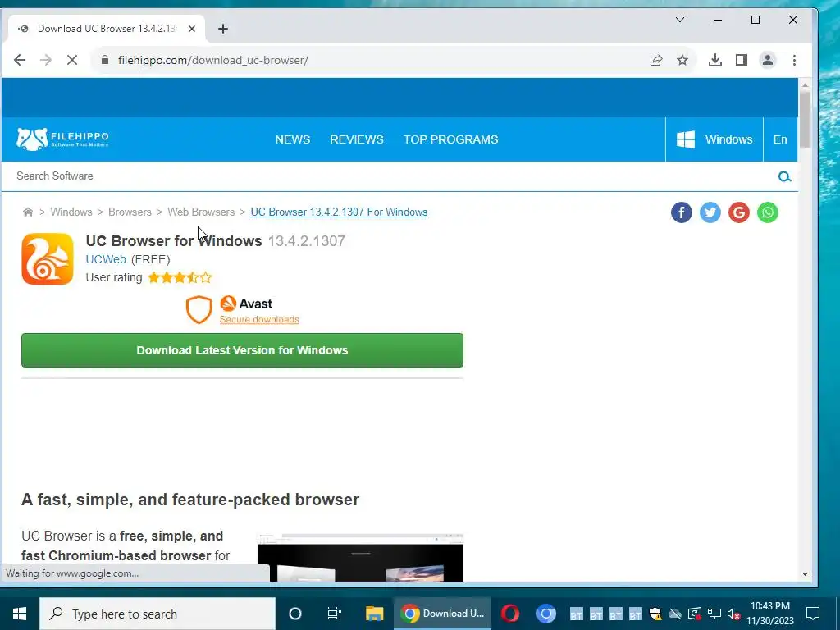Image resolution: width=840 pixels, height=630 pixels.
Task: Share via the red Google icon
Action: coord(739,212)
